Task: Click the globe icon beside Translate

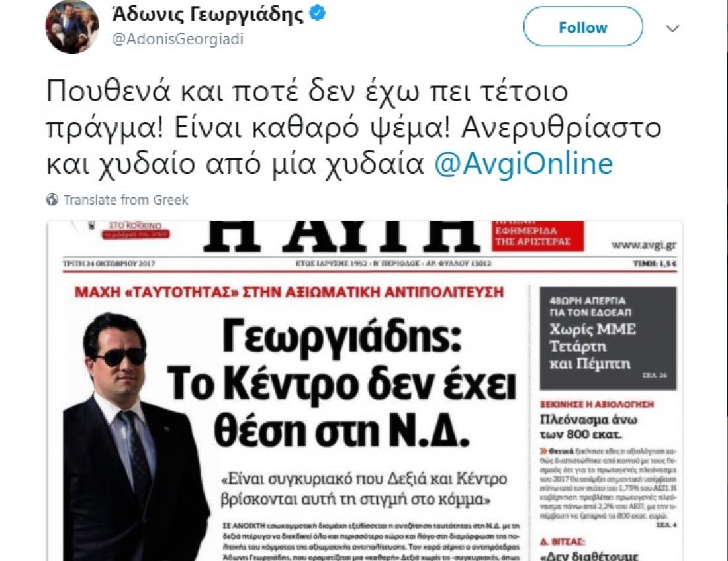Action: coord(52,200)
